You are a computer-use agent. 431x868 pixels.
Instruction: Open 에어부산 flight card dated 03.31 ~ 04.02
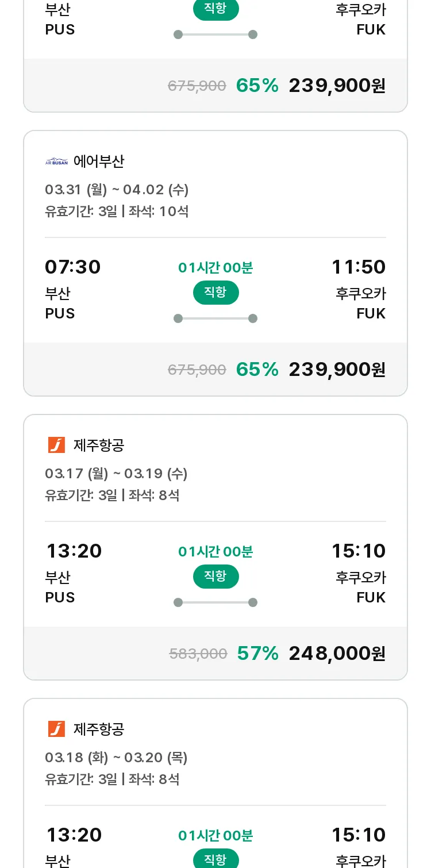point(215,263)
